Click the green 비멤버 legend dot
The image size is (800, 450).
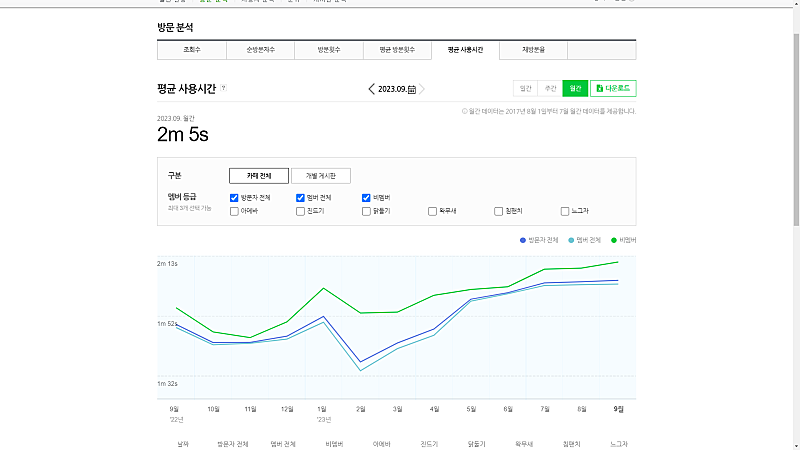click(x=614, y=241)
